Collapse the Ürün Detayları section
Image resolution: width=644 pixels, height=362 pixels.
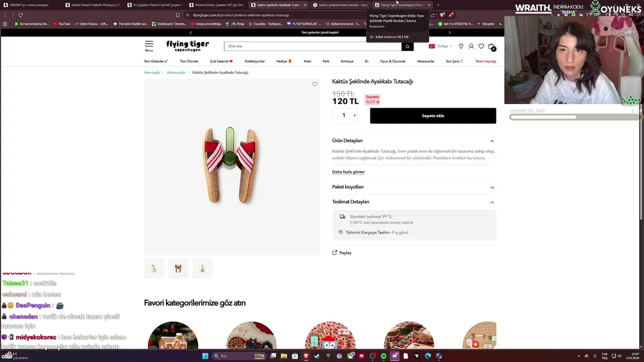(492, 141)
